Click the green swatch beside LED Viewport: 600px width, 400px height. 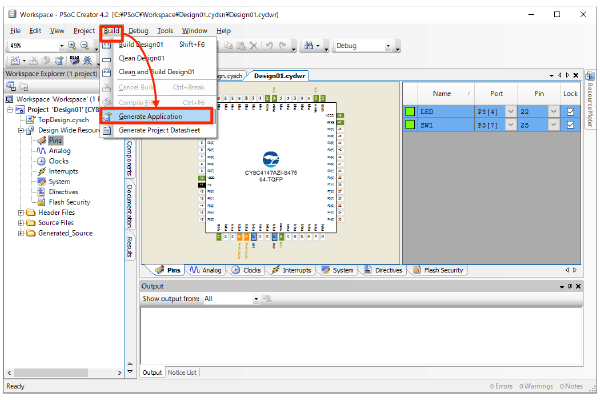410,111
